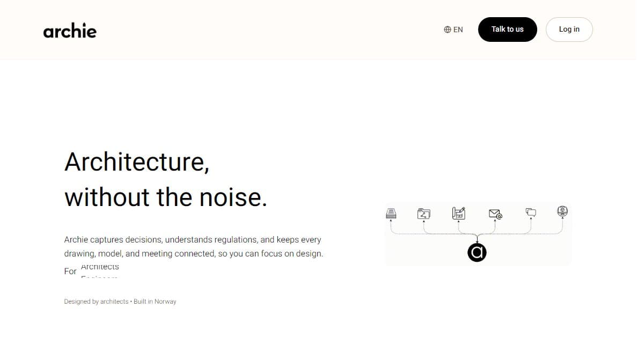644x338 pixels.
Task: Click the 'Designed by architects' tagline
Action: tap(96, 302)
